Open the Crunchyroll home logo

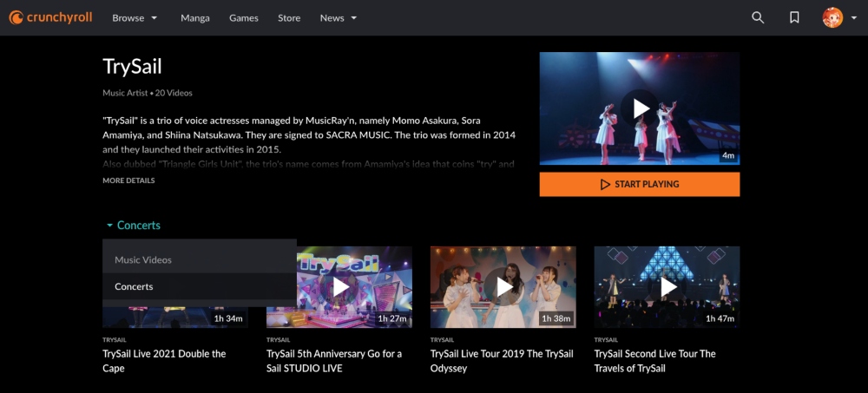point(50,17)
